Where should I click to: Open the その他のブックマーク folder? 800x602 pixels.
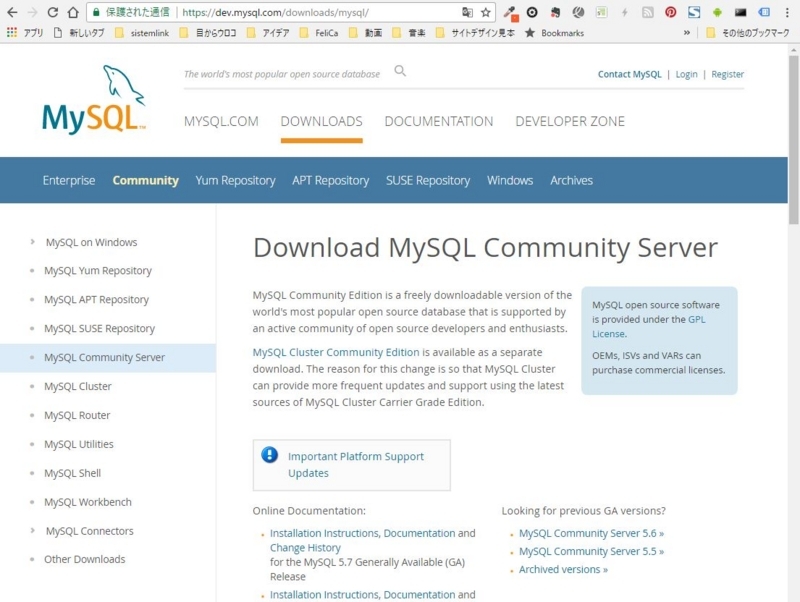(x=747, y=33)
